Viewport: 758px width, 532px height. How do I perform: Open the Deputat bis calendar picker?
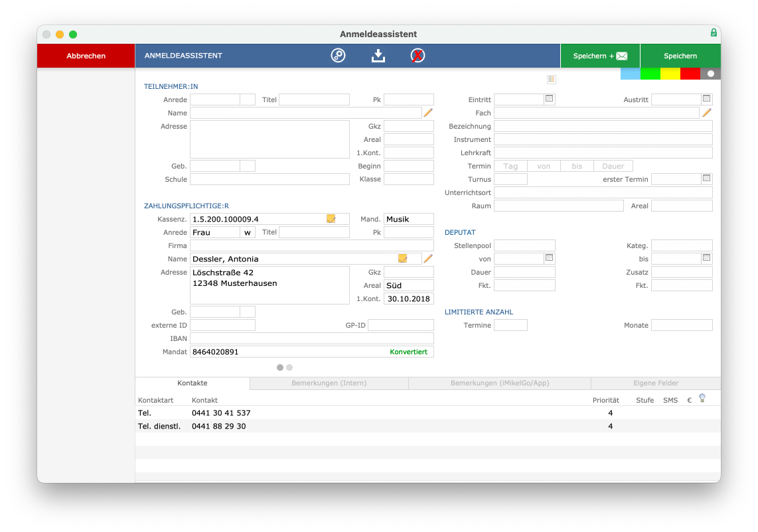click(706, 258)
